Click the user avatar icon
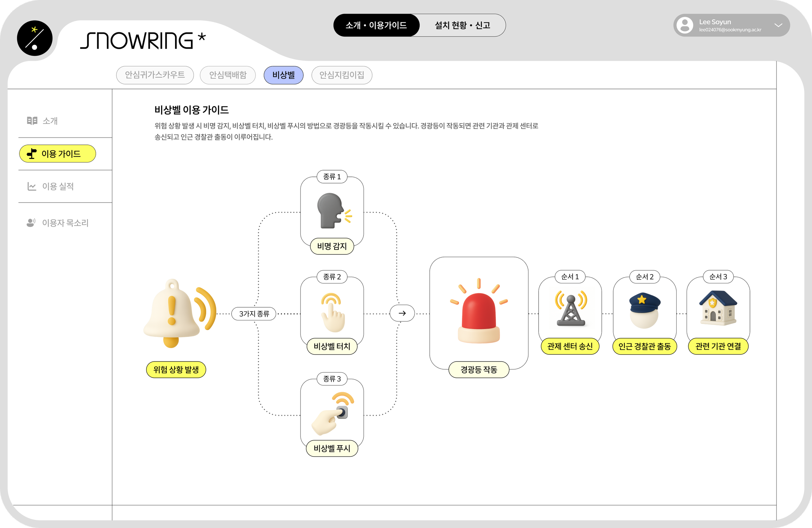 click(x=685, y=25)
